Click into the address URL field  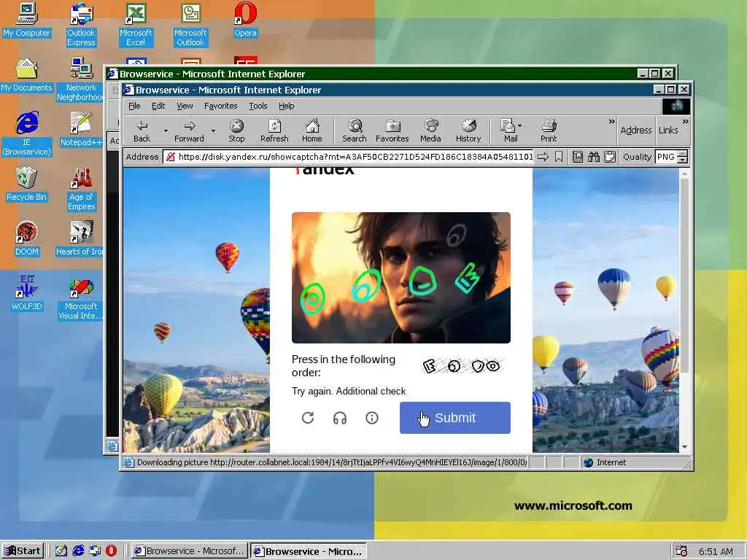349,157
